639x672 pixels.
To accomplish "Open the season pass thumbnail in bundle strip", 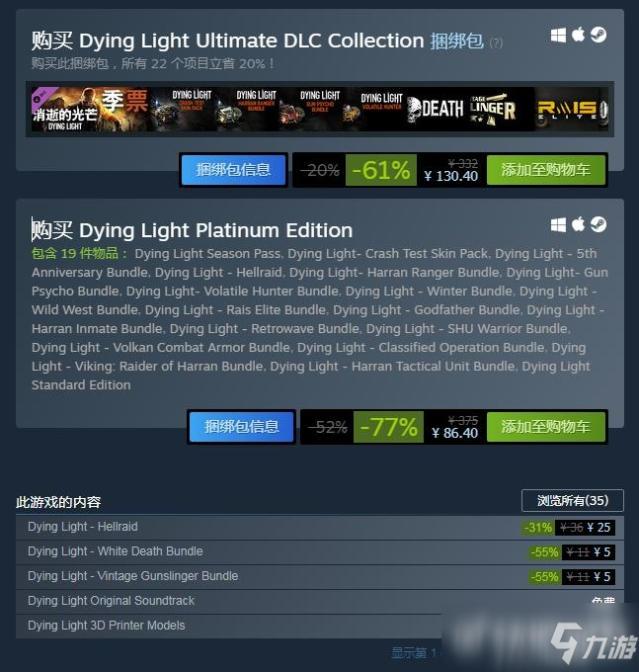I will (90, 110).
